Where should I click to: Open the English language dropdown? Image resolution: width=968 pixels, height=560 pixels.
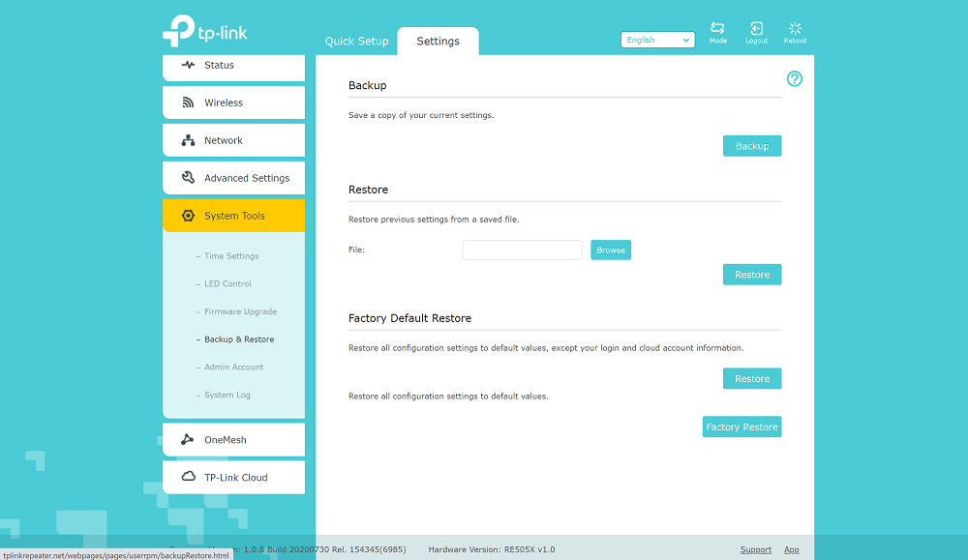657,40
